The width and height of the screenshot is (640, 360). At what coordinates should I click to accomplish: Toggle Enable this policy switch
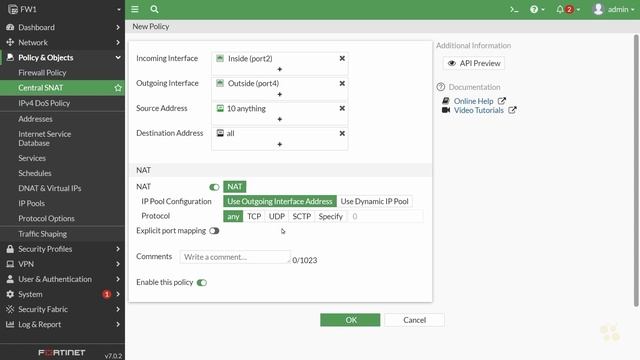pos(202,282)
